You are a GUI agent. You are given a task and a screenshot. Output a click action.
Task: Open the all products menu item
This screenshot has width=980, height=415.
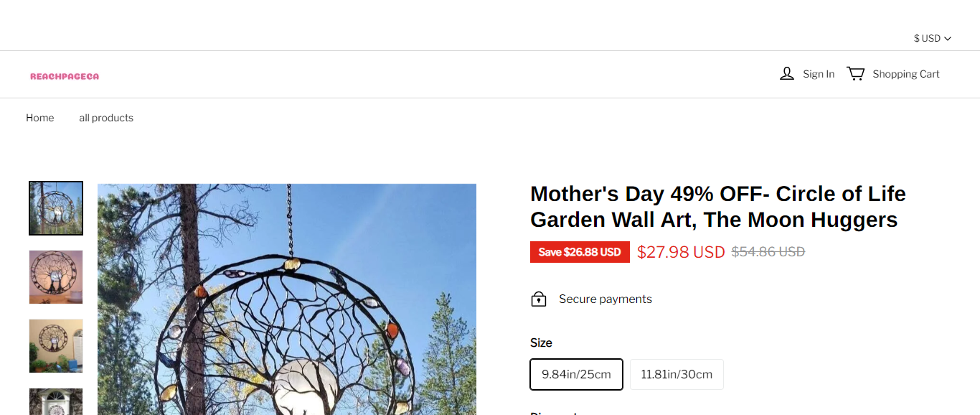(x=106, y=118)
